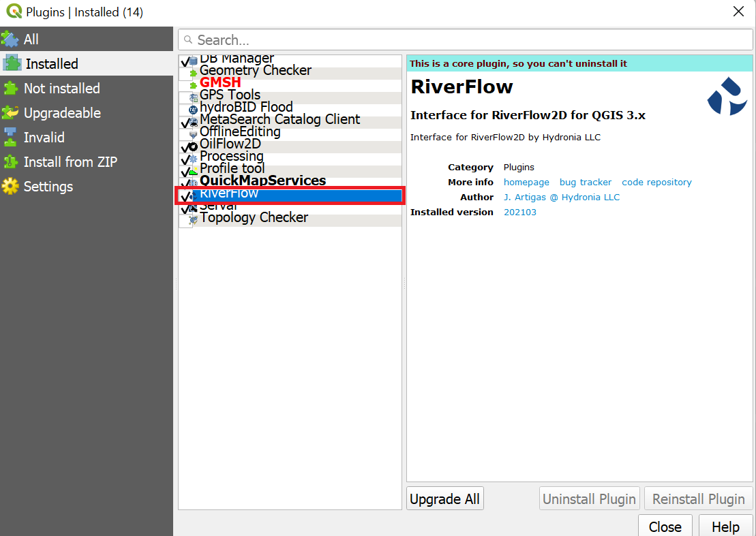
Task: Click the All plugins puzzle icon
Action: 10,39
